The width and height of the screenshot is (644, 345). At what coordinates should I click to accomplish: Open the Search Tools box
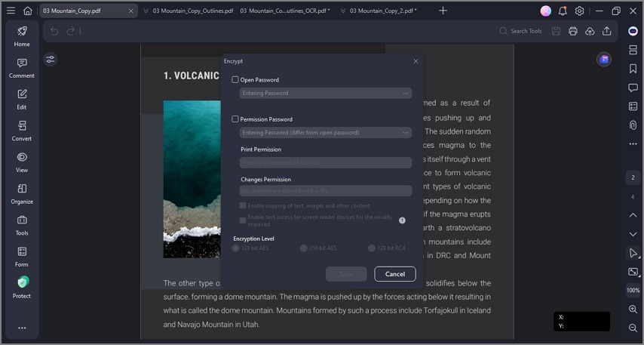(520, 31)
